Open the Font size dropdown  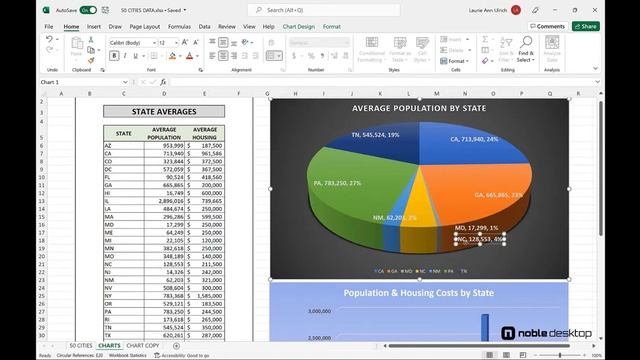176,42
